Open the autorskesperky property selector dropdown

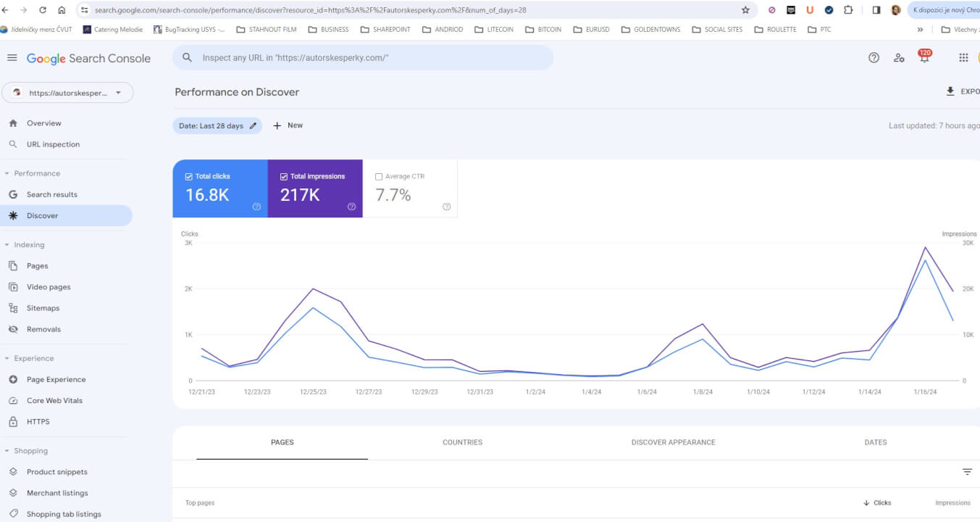[67, 93]
